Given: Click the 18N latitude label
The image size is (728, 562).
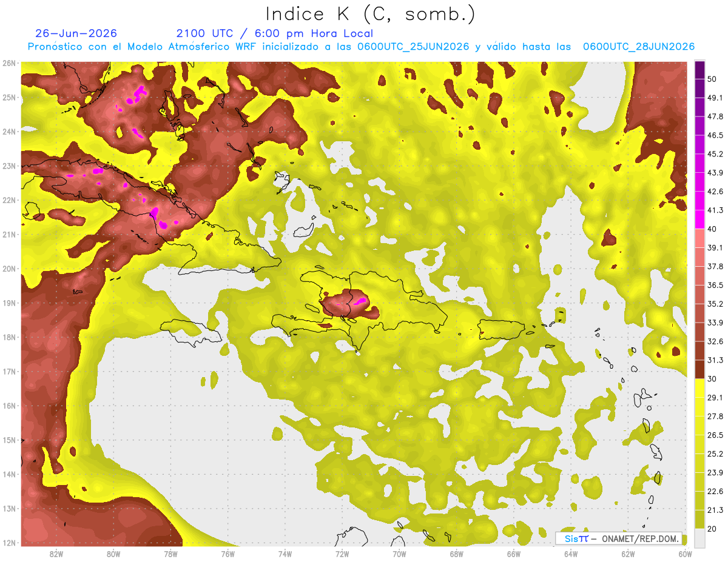Looking at the screenshot, I should [9, 337].
